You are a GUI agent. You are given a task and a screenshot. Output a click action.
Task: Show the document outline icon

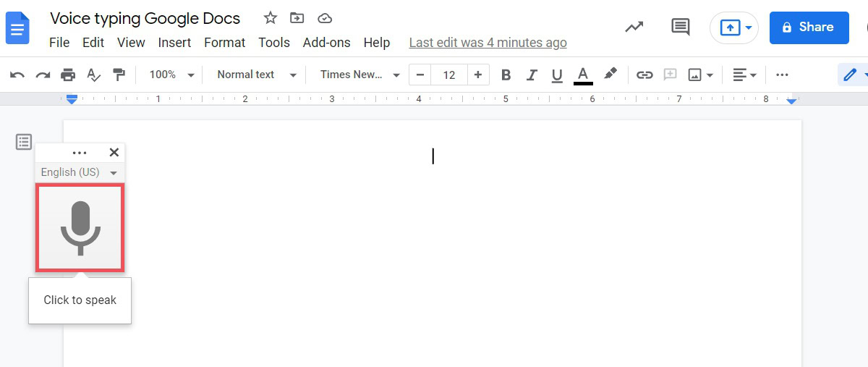click(x=24, y=142)
